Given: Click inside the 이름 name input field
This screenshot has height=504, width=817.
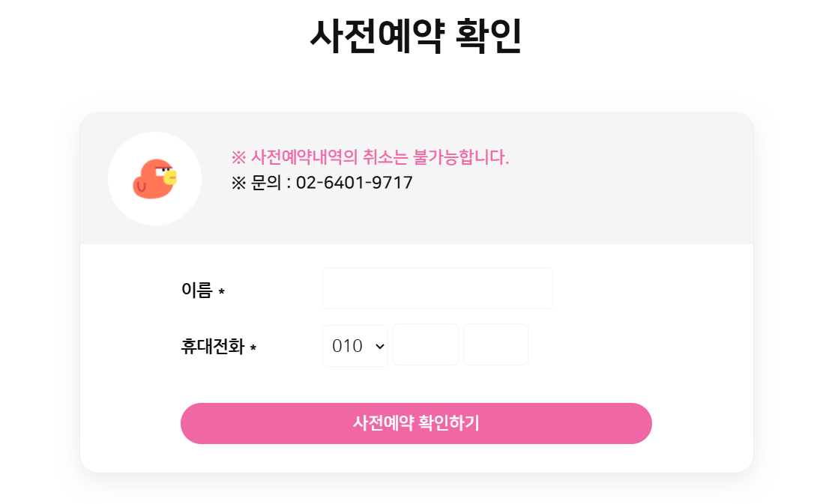Looking at the screenshot, I should 437,288.
